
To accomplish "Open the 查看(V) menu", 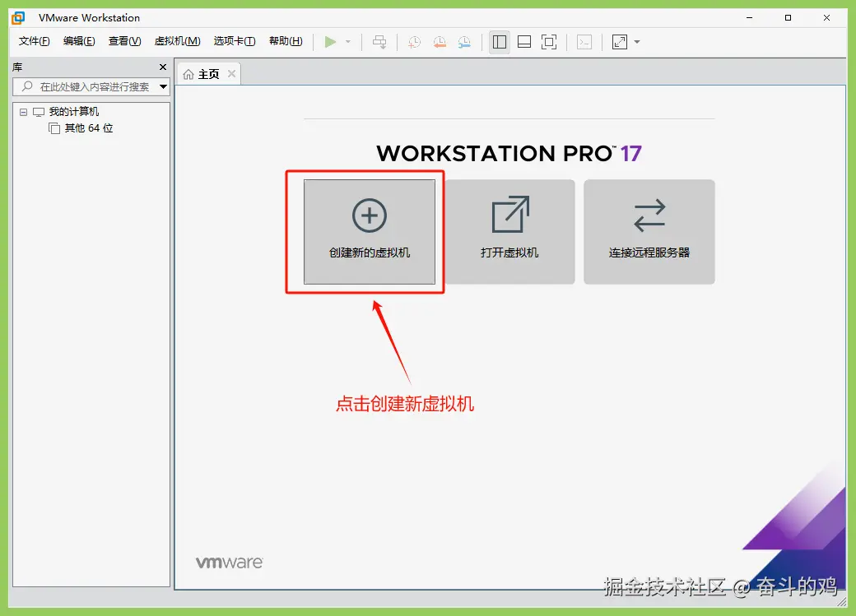I will click(124, 41).
